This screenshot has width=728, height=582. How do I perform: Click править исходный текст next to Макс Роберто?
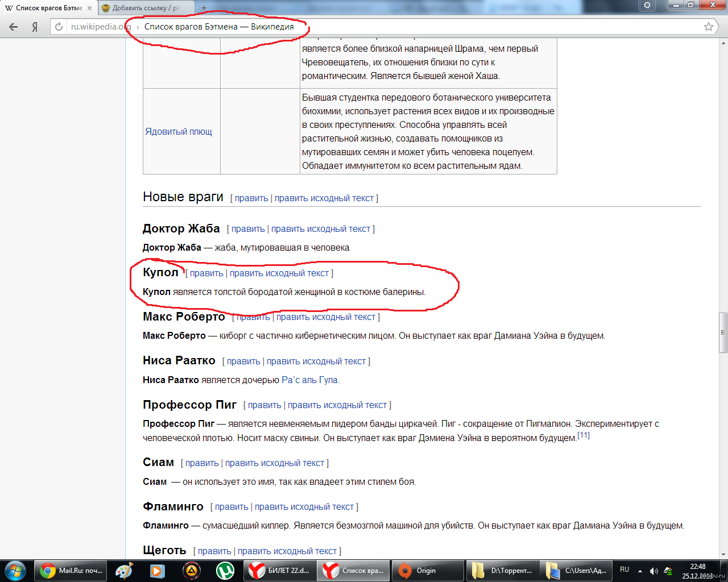pyautogui.click(x=326, y=317)
